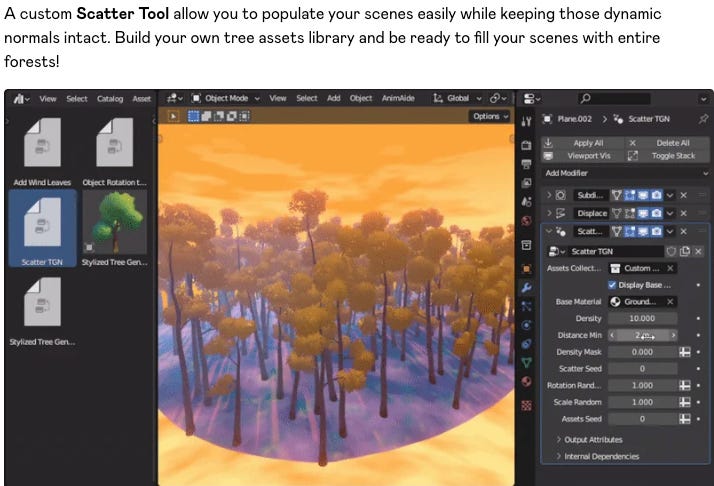This screenshot has width=714, height=486.
Task: Open the Texture properties checker icon
Action: (526, 405)
